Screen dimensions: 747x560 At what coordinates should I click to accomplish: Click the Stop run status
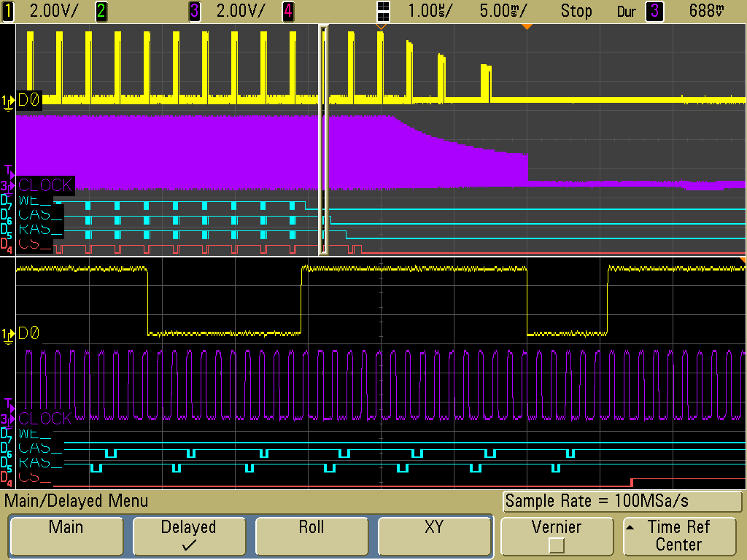click(576, 11)
